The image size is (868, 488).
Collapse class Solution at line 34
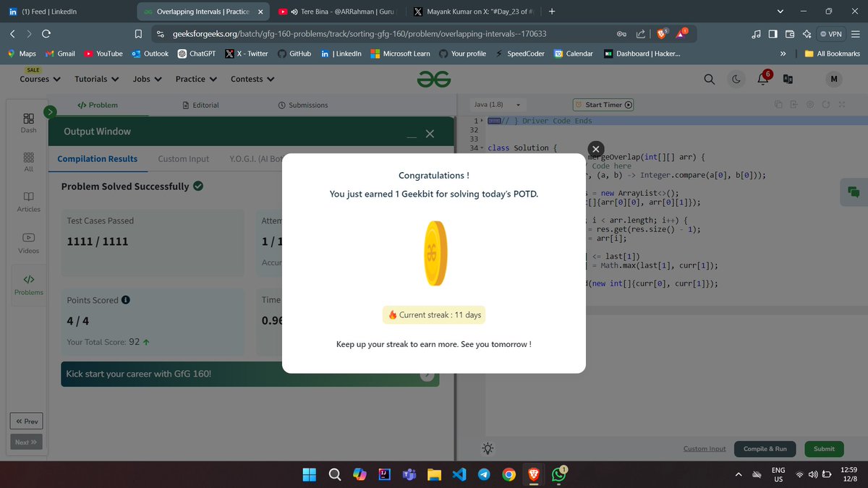[x=481, y=147]
